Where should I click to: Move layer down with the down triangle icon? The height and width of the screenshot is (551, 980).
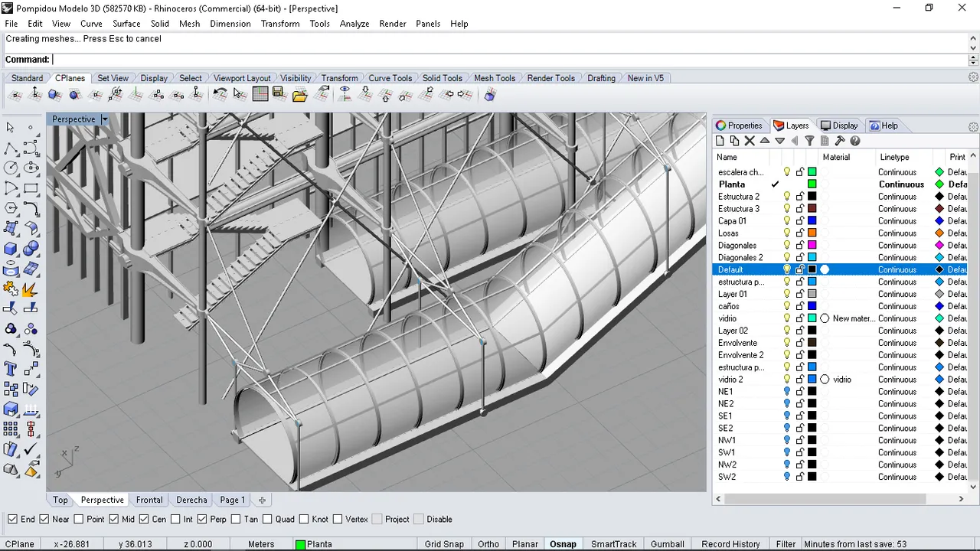[779, 141]
